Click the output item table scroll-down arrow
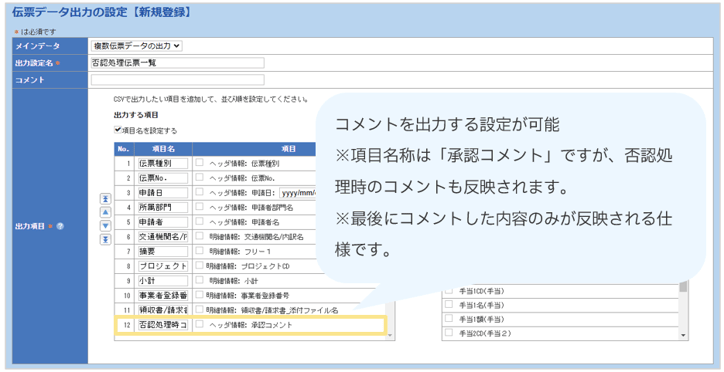724x372 pixels. pyautogui.click(x=390, y=336)
